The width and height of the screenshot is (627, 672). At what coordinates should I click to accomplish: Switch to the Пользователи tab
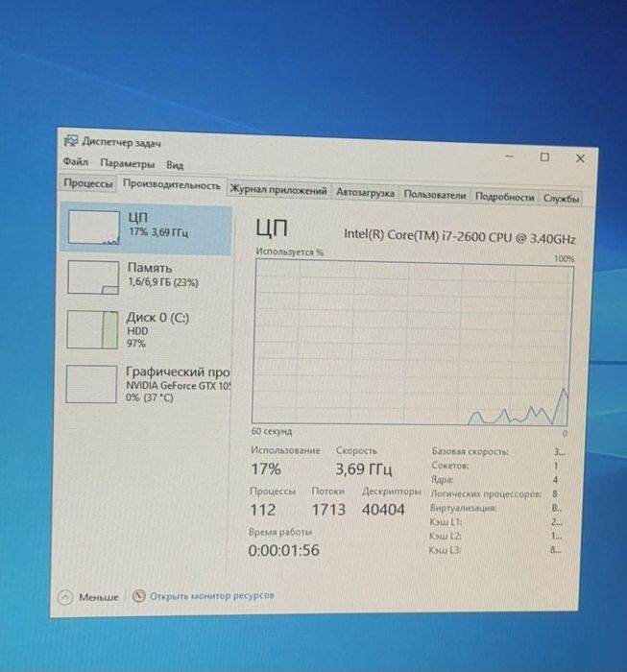click(435, 195)
